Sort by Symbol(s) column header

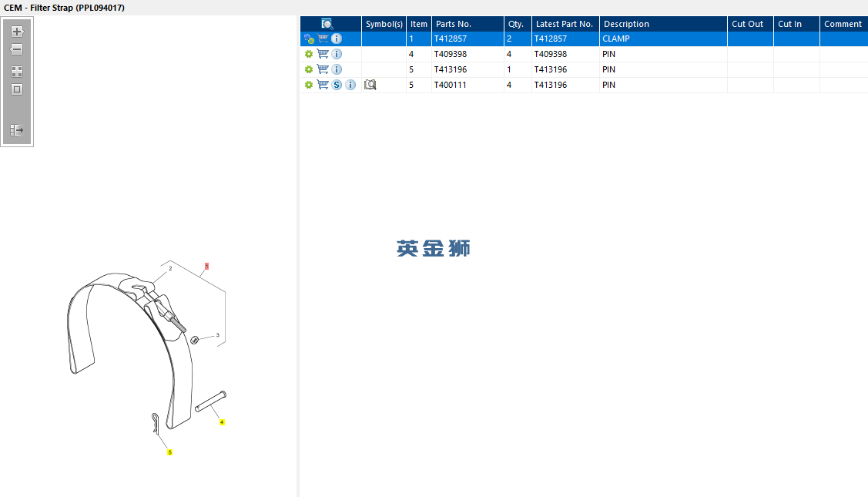[x=384, y=24]
